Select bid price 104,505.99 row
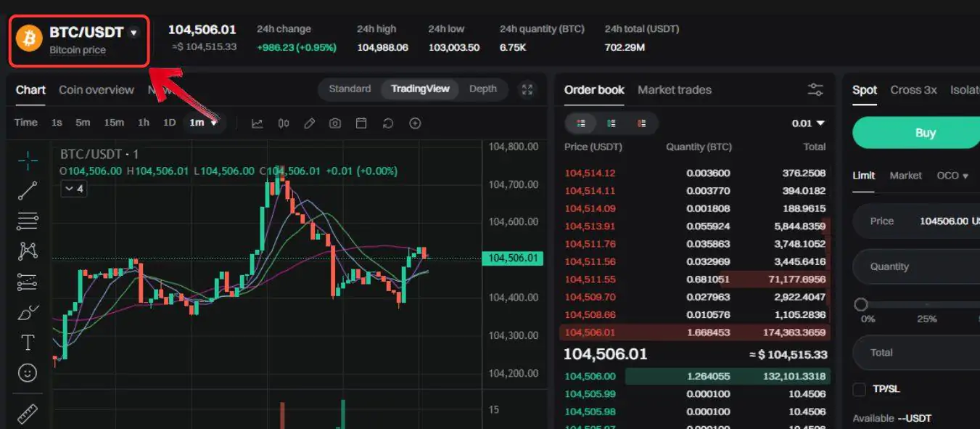The width and height of the screenshot is (980, 429). tap(695, 394)
